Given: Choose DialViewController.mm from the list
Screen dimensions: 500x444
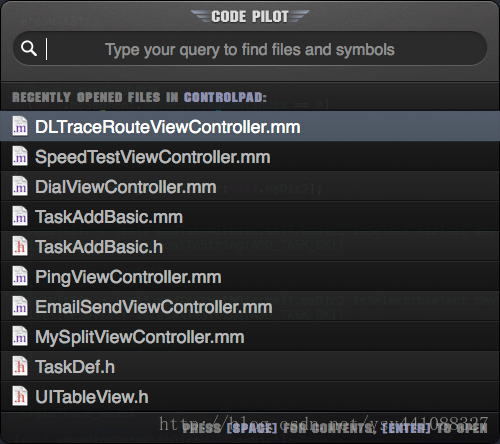Looking at the screenshot, I should click(x=250, y=186).
